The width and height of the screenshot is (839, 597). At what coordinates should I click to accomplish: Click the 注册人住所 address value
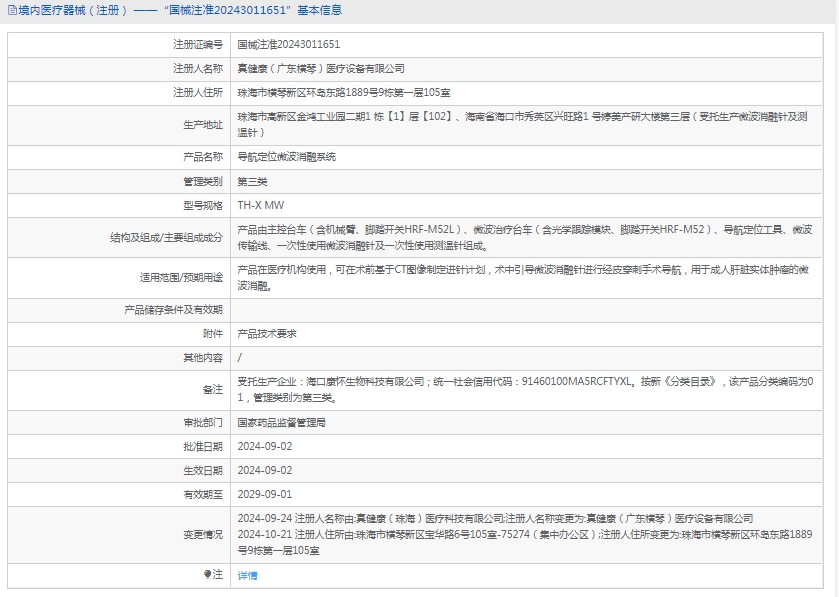click(343, 92)
